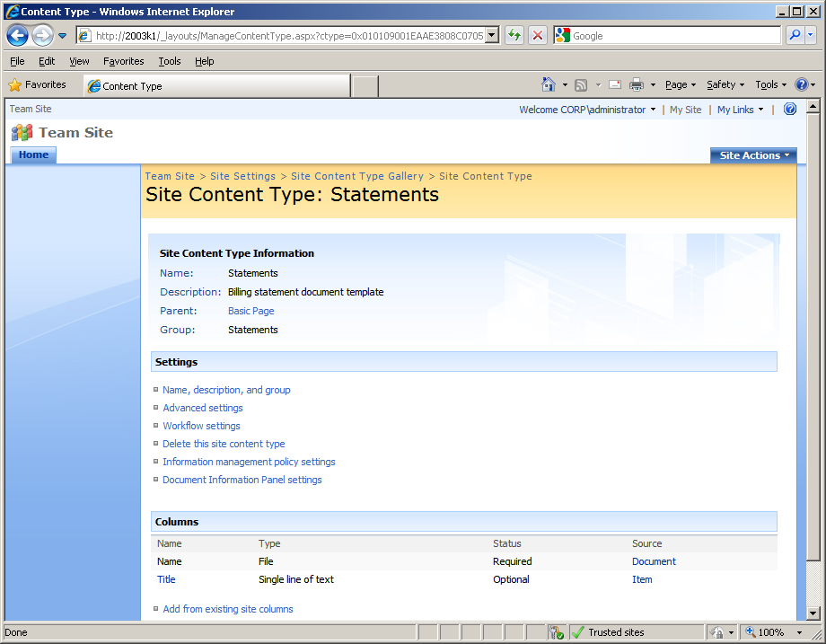Open the Site Actions dropdown
The width and height of the screenshot is (826, 644).
click(x=752, y=154)
